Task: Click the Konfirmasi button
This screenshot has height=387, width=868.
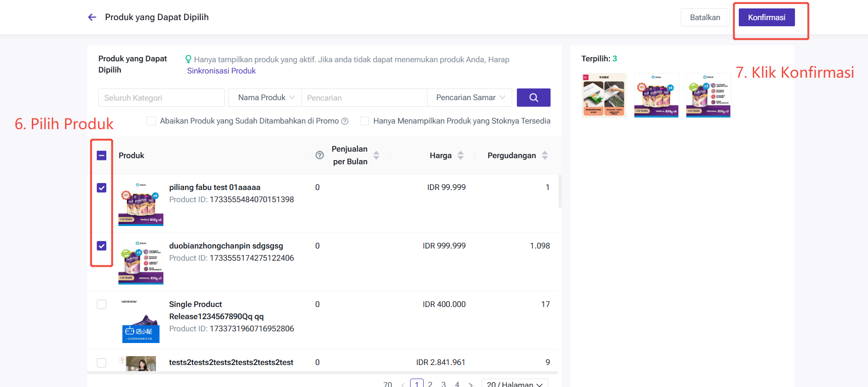Action: pyautogui.click(x=766, y=17)
